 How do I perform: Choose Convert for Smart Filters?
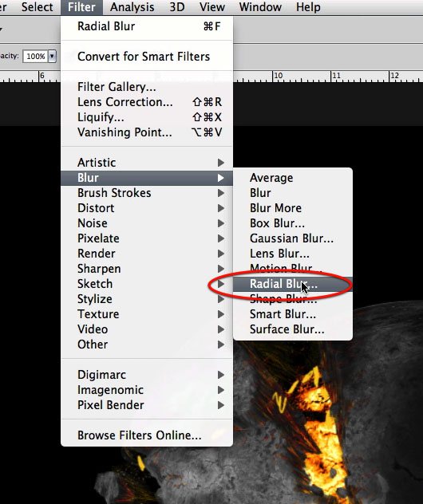[147, 57]
